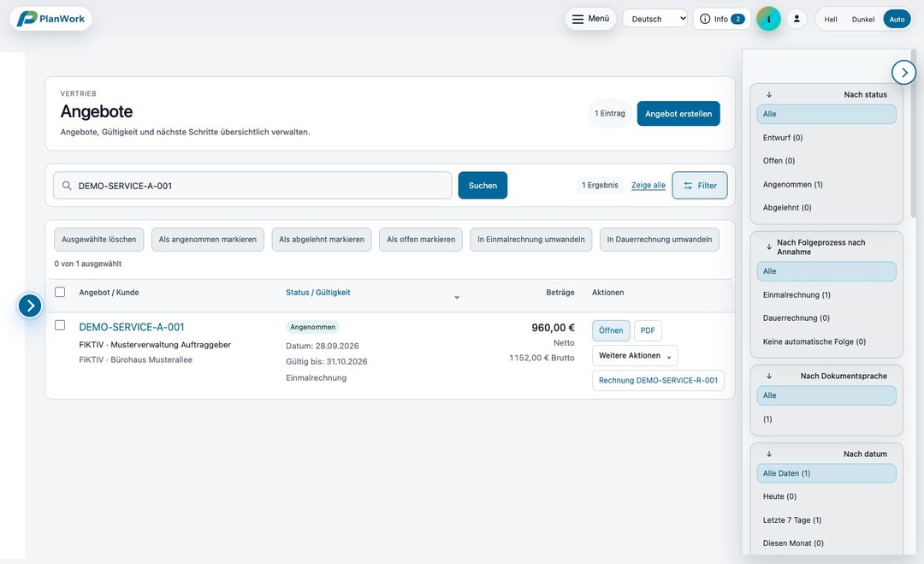Open Info notifications with badge 2
924x564 pixels.
(x=721, y=19)
